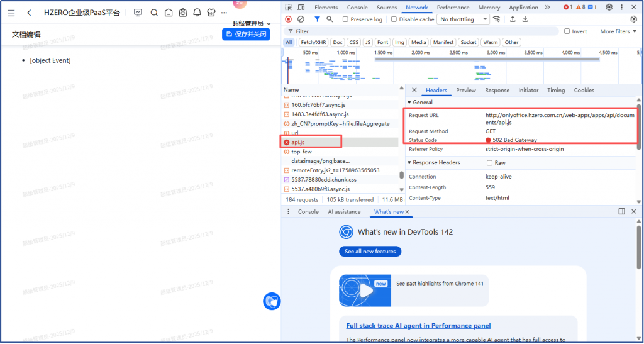This screenshot has height=344, width=644.
Task: Check the Invert filter checkbox
Action: click(x=567, y=31)
